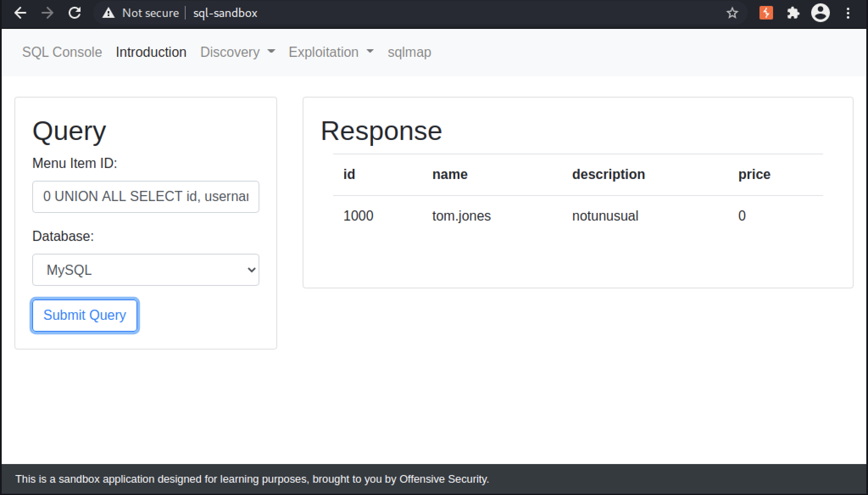Select the price cell showing 0

coord(742,216)
